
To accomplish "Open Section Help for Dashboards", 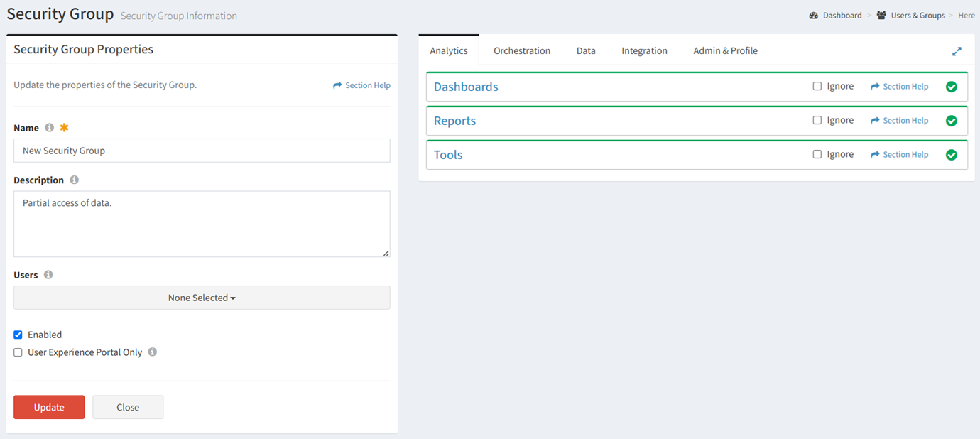I will [899, 87].
